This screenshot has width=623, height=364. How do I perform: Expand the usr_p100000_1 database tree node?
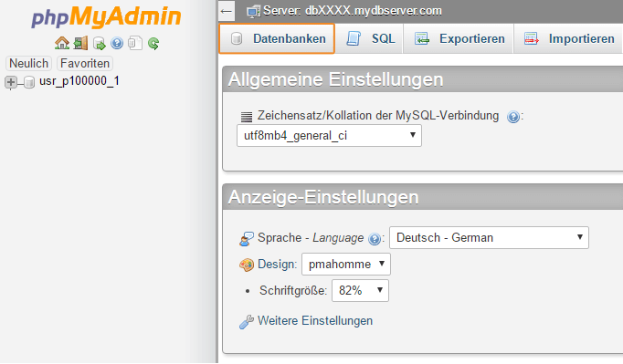[11, 83]
